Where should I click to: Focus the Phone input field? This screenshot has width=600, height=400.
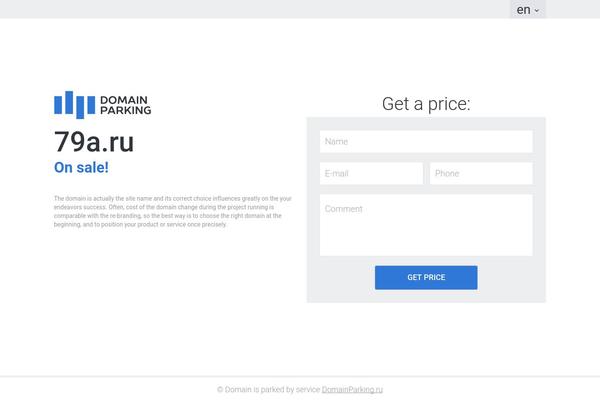481,173
